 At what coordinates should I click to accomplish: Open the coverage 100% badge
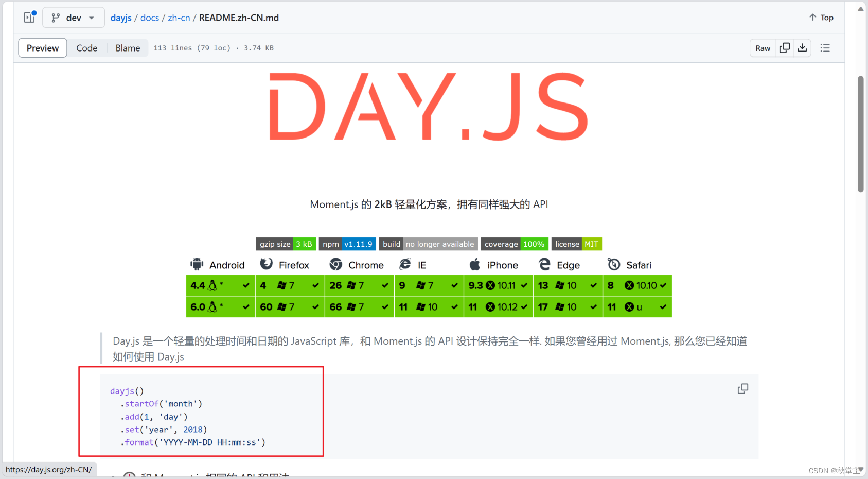tap(515, 244)
